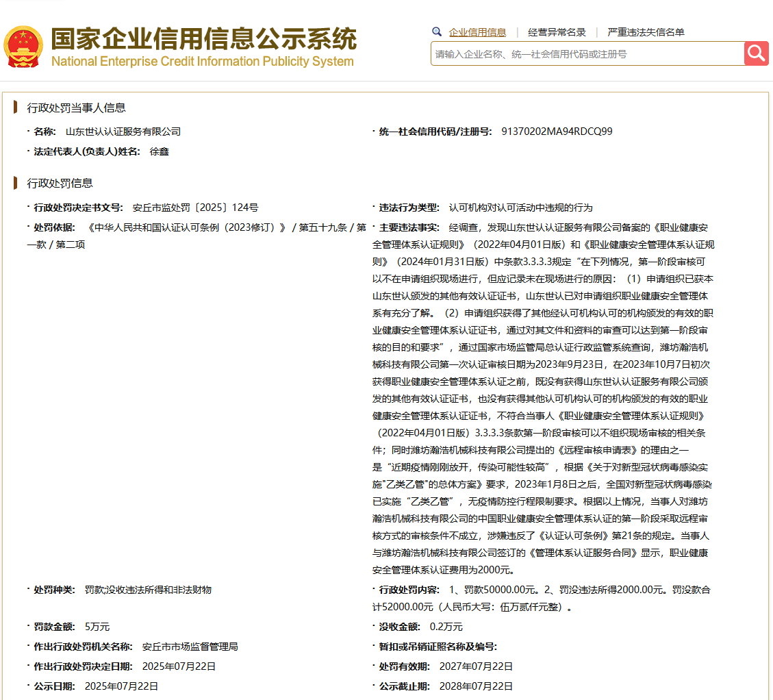The image size is (773, 700).
Task: Click the 违法行为类型 label
Action: [409, 208]
